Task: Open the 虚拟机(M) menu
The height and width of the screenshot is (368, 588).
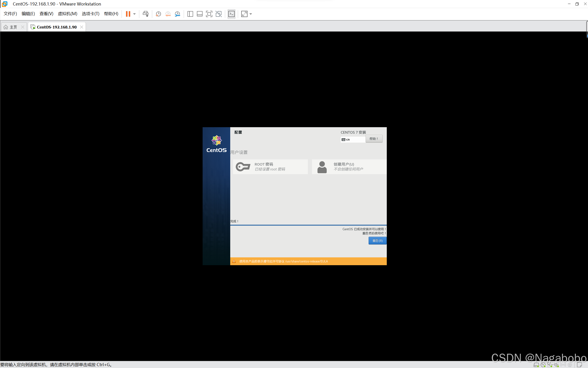Action: click(67, 14)
